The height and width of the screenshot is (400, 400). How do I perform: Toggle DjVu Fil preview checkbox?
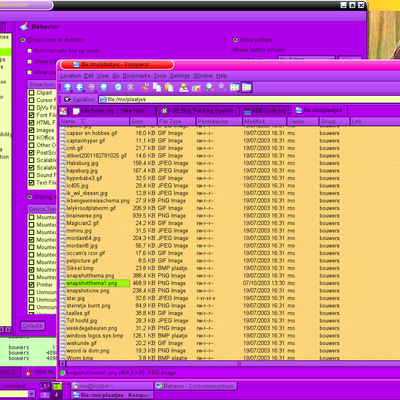click(x=32, y=108)
